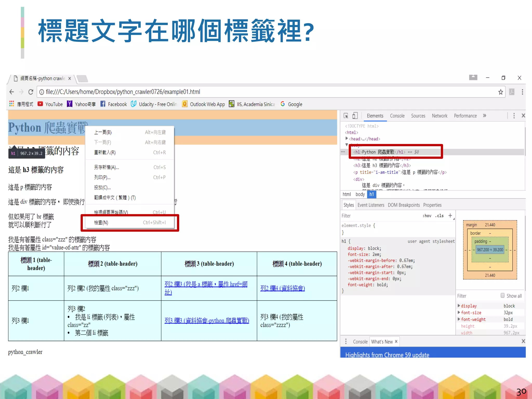
Task: Toggle the device toolbar icon
Action: coord(355,116)
